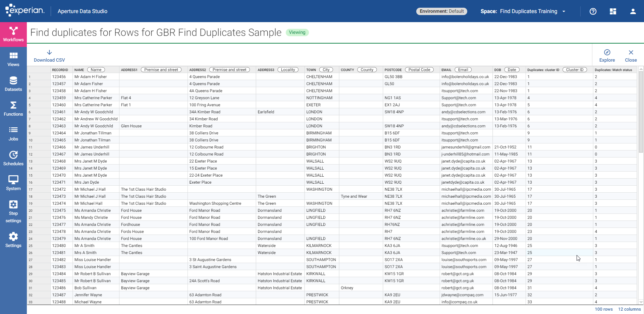Select the Explore tool
Screen dimensions: 644x314
pyautogui.click(x=607, y=55)
